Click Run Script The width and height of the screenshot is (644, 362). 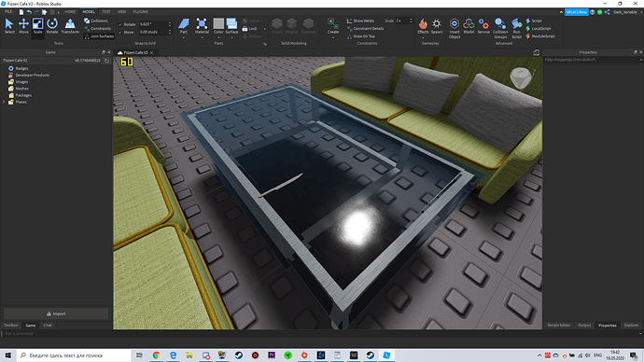517,28
